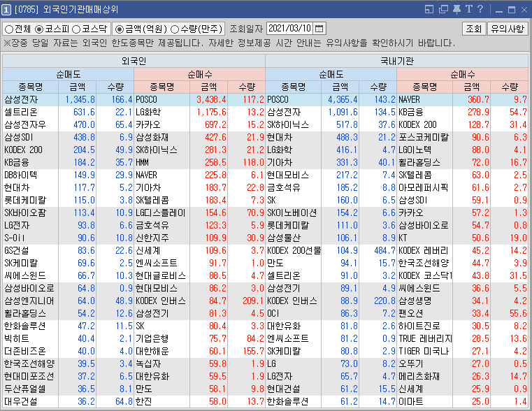Click the date field 2021/03/10
Viewport: 532px width, 411px height.
(289, 29)
